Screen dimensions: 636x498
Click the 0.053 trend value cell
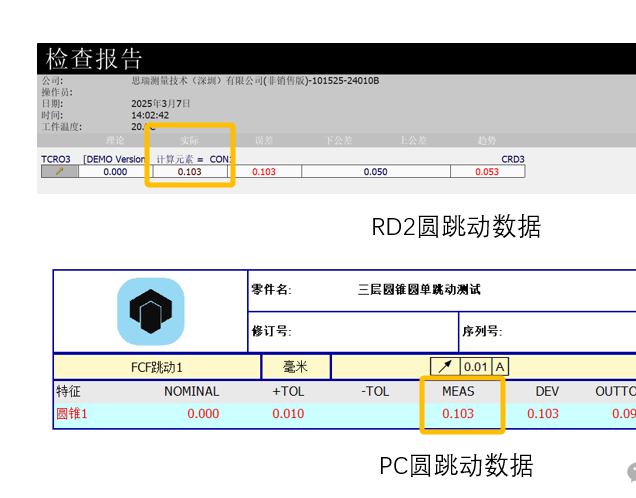487,172
